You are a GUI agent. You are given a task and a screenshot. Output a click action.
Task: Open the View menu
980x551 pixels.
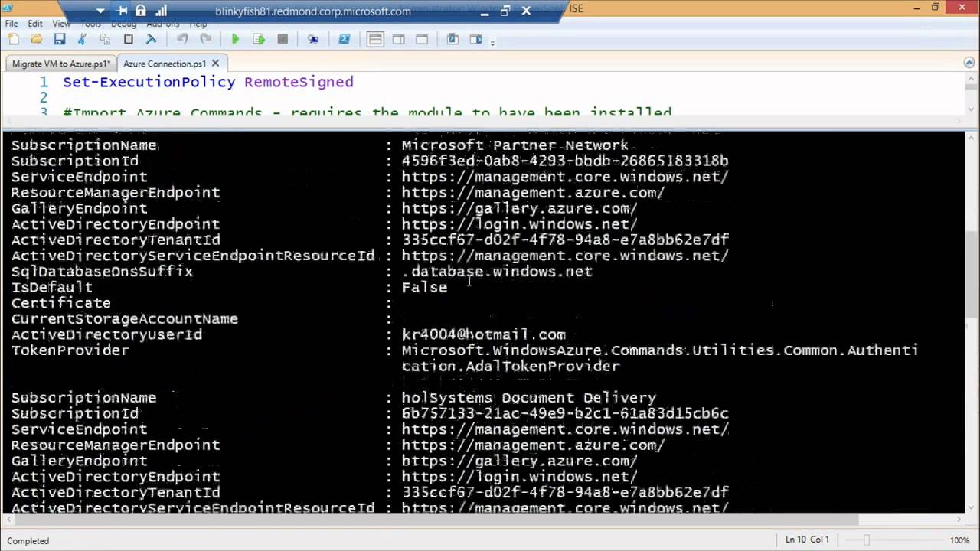point(61,24)
